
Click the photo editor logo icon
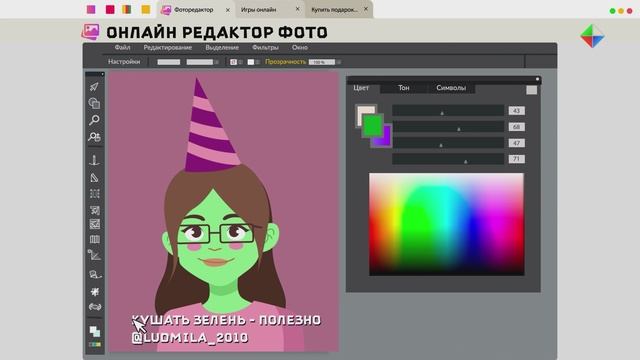coord(90,32)
